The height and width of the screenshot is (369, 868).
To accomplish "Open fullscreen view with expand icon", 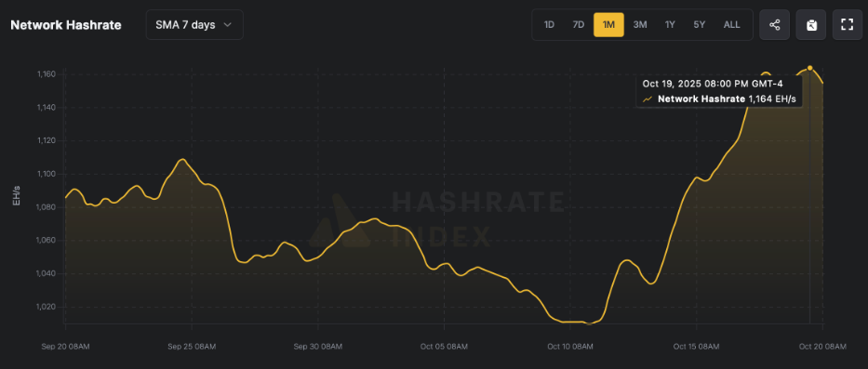I will [847, 25].
